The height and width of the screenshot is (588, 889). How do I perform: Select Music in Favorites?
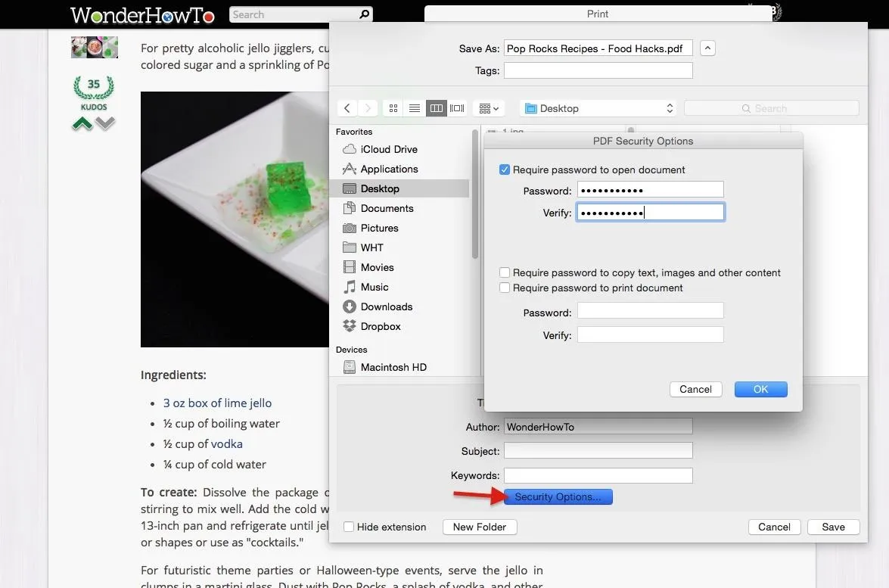coord(375,287)
